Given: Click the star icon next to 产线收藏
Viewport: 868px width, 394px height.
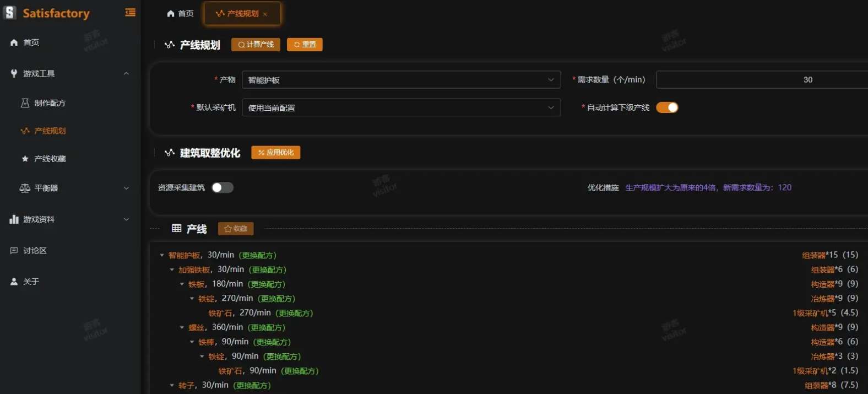Looking at the screenshot, I should click(25, 159).
